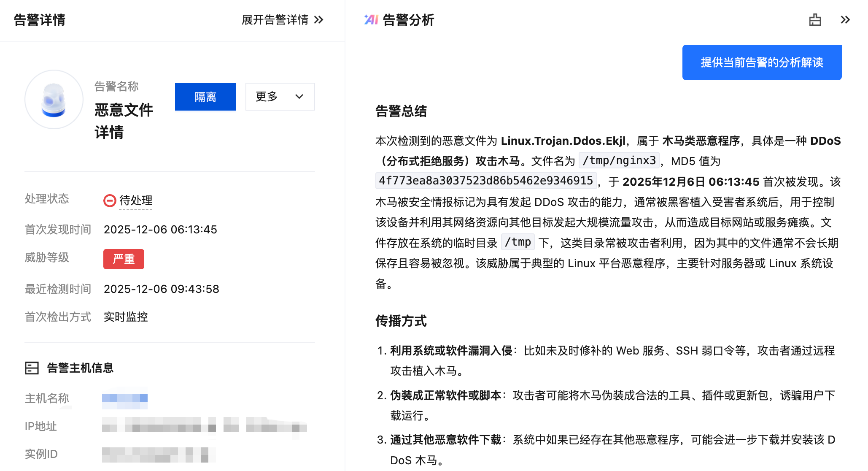Click the 隔离 button
The width and height of the screenshot is (868, 471).
pos(205,97)
